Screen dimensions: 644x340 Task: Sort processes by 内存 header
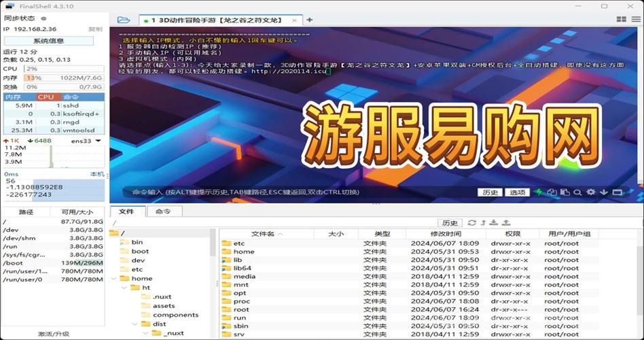click(19, 97)
